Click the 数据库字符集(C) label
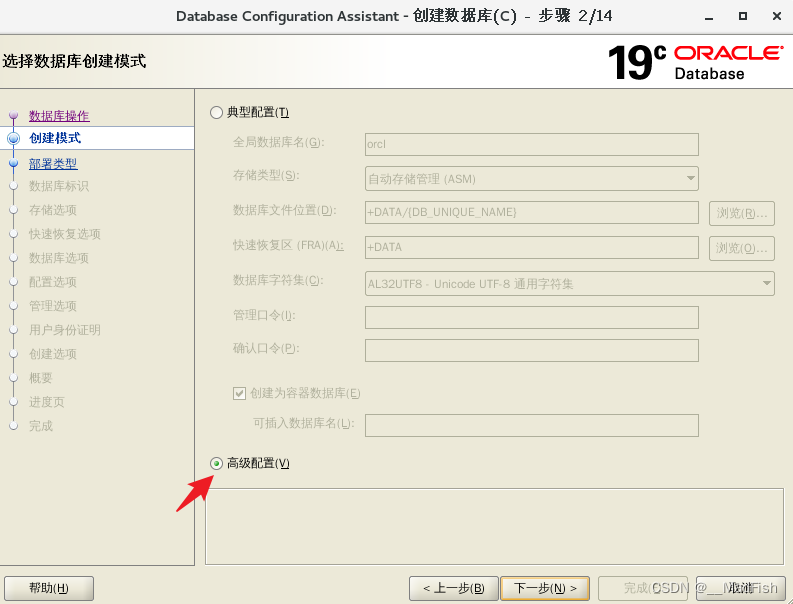The width and height of the screenshot is (793, 604). click(x=278, y=280)
